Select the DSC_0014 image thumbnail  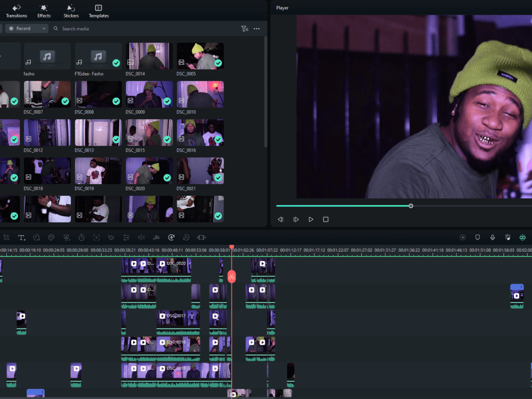coord(149,56)
